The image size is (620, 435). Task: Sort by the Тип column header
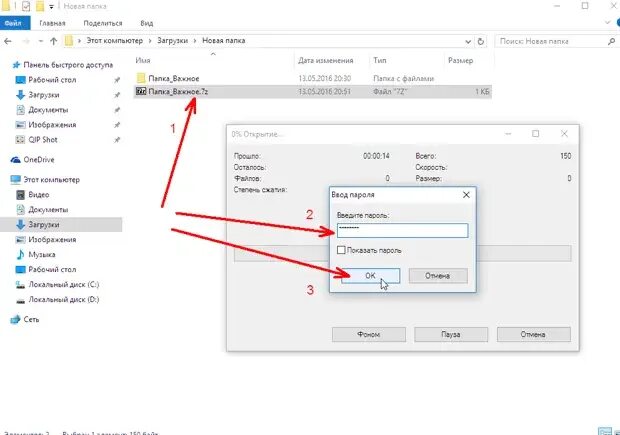click(380, 61)
